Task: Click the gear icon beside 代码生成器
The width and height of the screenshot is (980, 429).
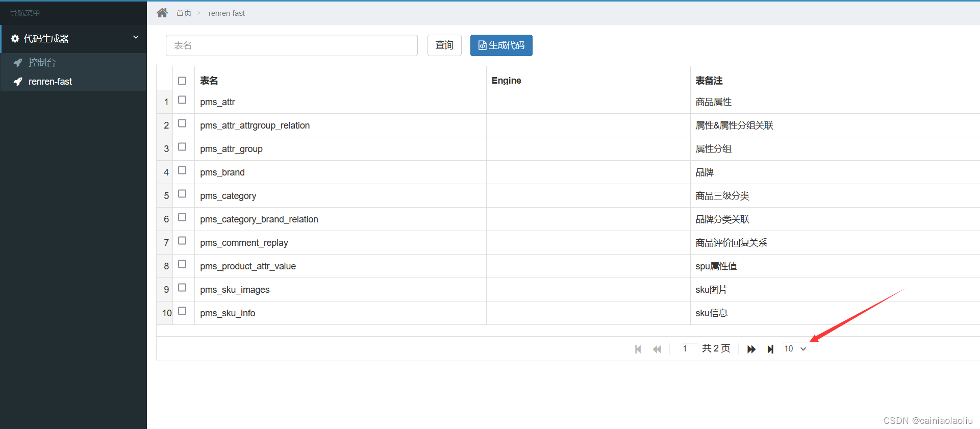Action: (15, 39)
